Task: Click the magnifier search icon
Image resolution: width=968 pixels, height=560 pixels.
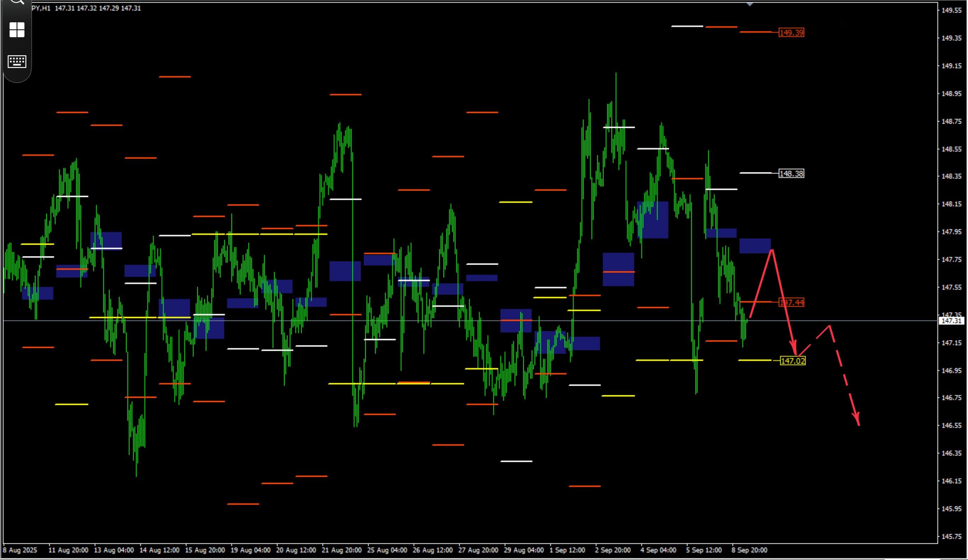Action: [x=17, y=2]
